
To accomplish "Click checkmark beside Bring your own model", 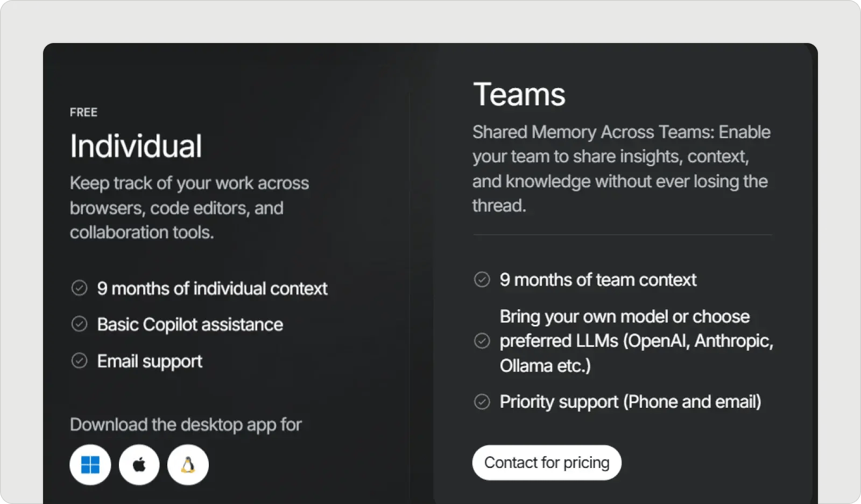I will (482, 341).
